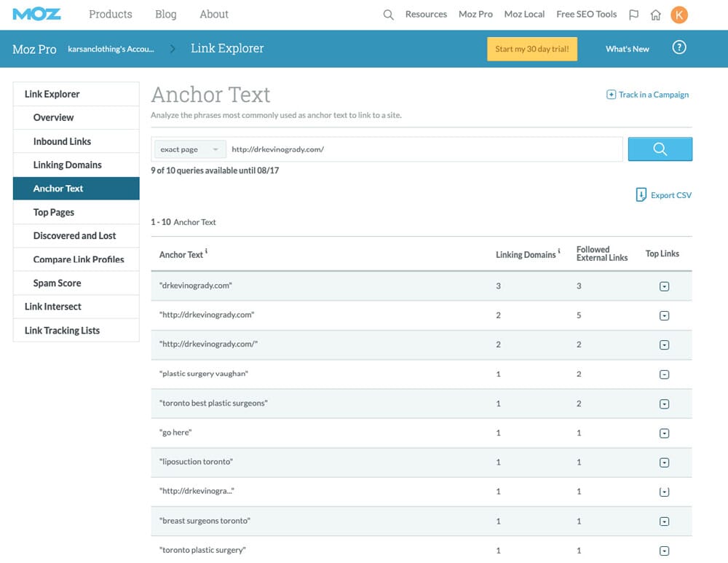Viewport: 728px width, 563px height.
Task: Open the top navigation search icon
Action: (388, 15)
